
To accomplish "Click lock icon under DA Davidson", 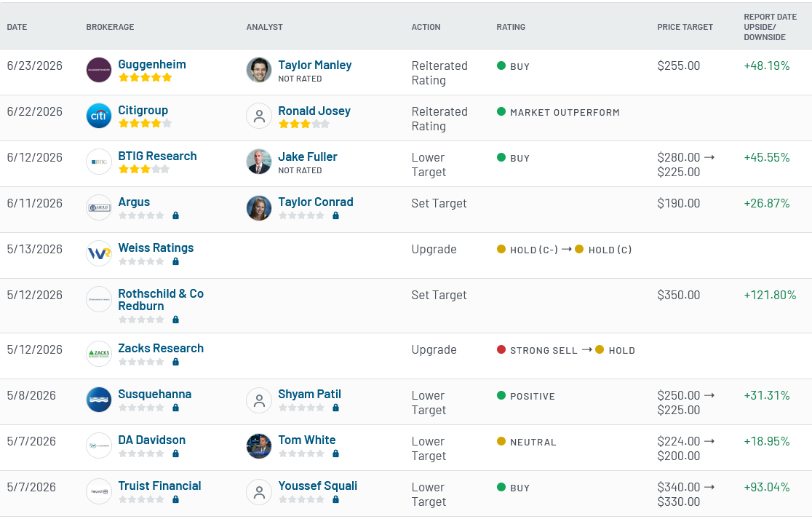I will (x=175, y=453).
